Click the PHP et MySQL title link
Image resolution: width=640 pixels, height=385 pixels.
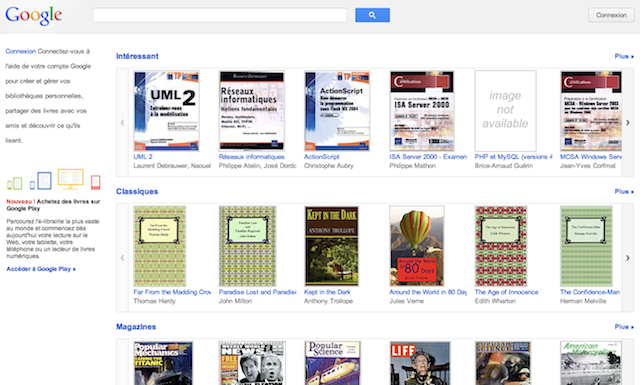click(x=513, y=157)
